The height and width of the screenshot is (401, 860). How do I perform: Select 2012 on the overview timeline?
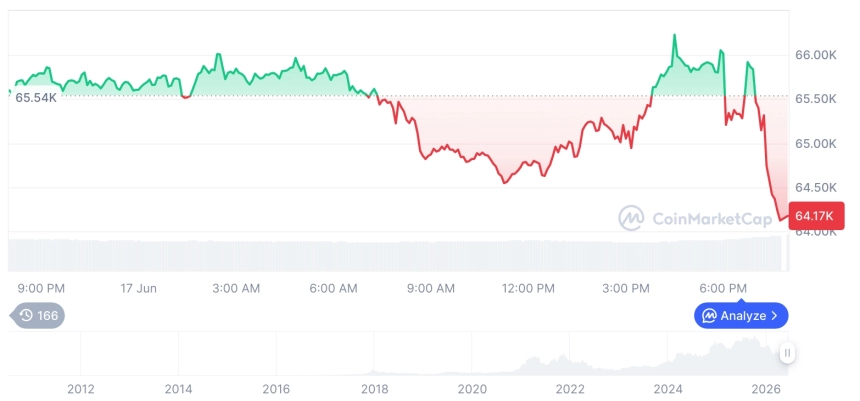(x=81, y=389)
